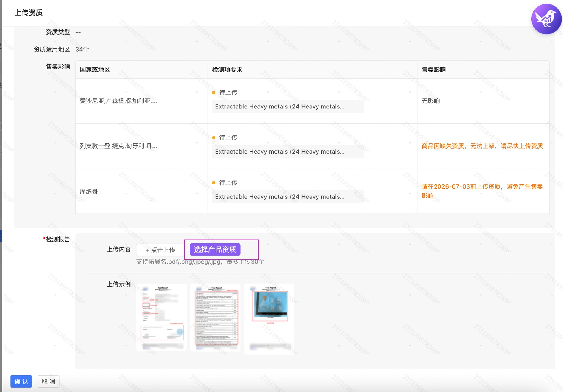Click 待上传 status in 爱沙尼亚 row
Viewport: 563px width, 392px height.
(228, 93)
